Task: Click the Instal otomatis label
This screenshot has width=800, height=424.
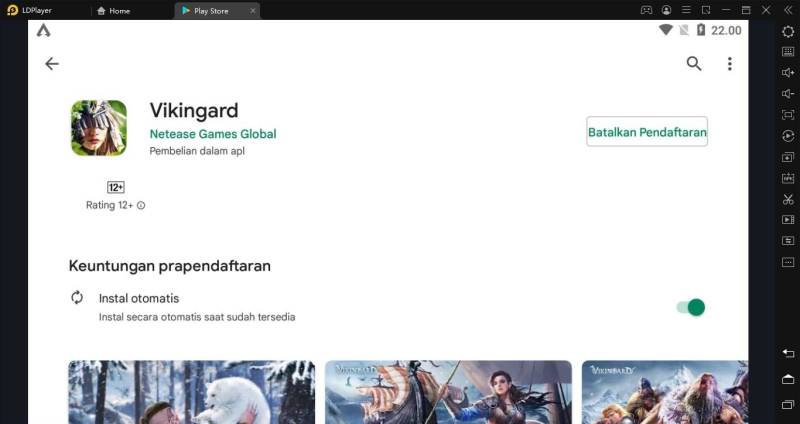Action: (139, 298)
